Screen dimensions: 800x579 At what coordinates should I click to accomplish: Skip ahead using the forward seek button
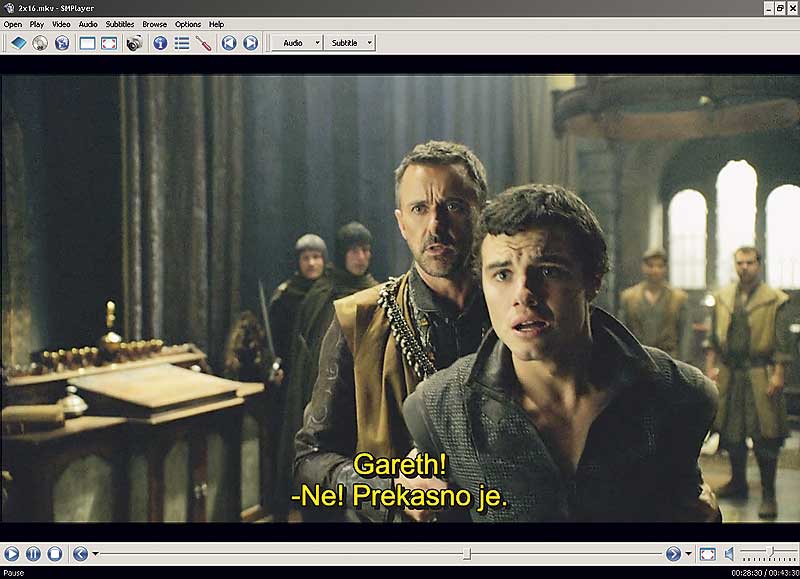(673, 553)
